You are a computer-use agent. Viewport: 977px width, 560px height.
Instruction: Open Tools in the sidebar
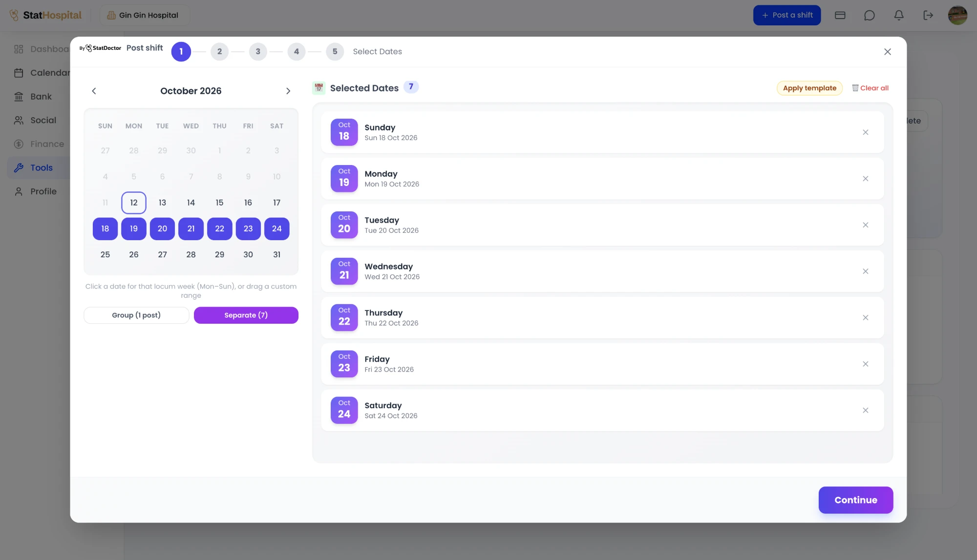pos(39,168)
